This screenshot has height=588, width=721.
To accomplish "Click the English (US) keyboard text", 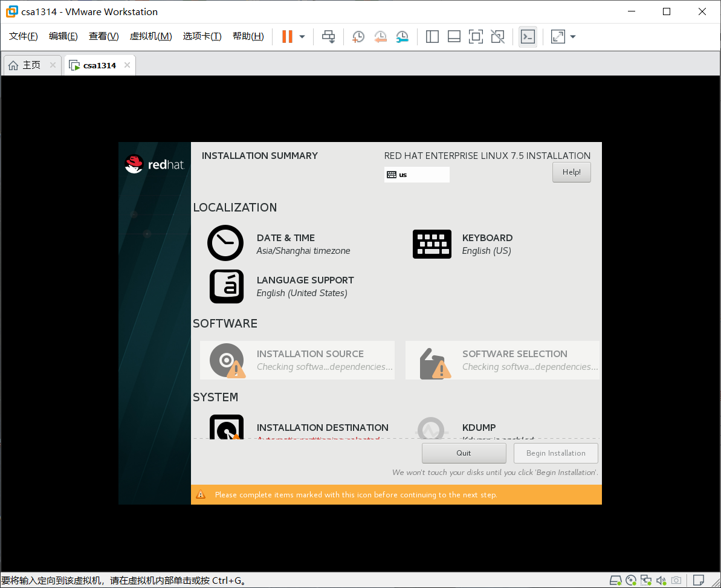I will pos(487,251).
